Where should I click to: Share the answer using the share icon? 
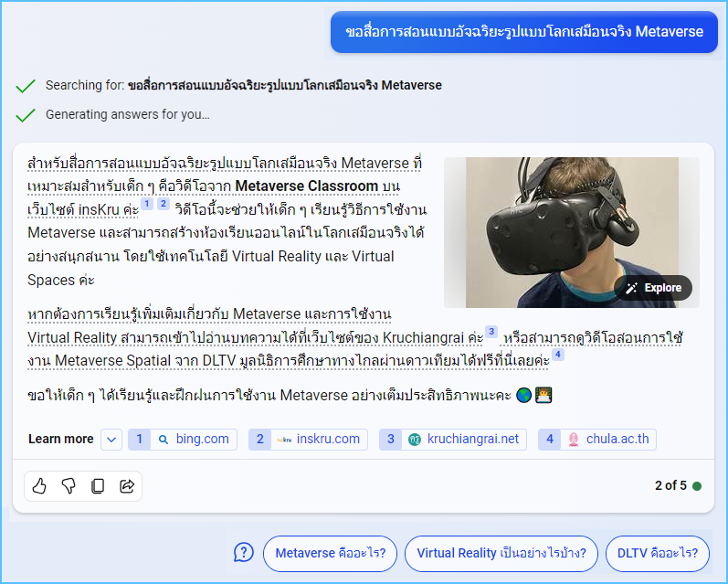pos(127,486)
